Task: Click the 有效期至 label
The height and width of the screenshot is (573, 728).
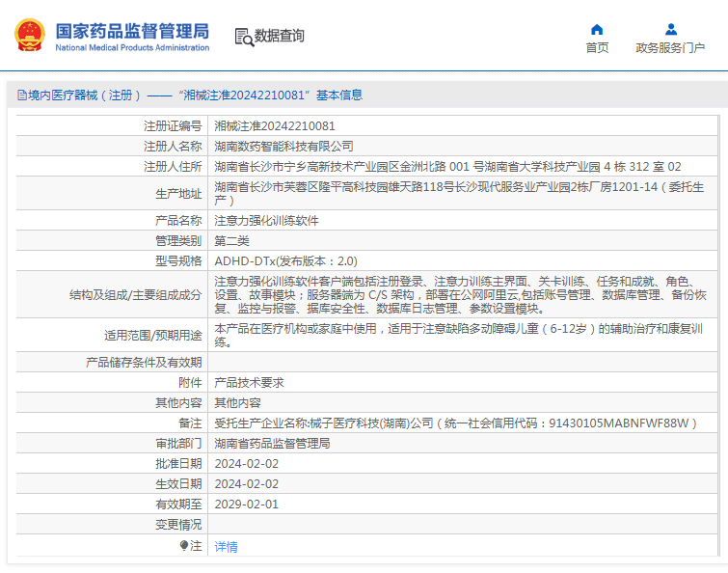Action: [x=178, y=505]
